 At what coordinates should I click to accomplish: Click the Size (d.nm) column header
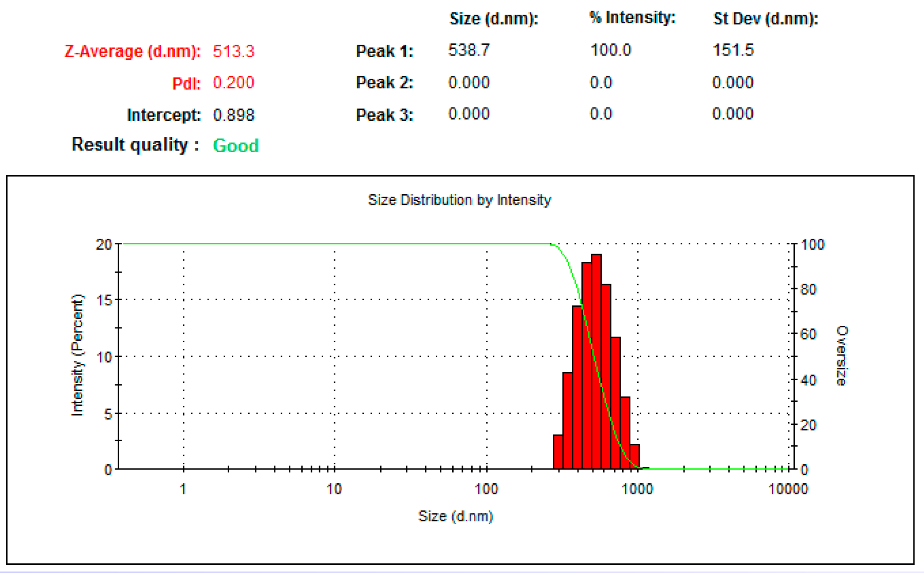tap(494, 19)
